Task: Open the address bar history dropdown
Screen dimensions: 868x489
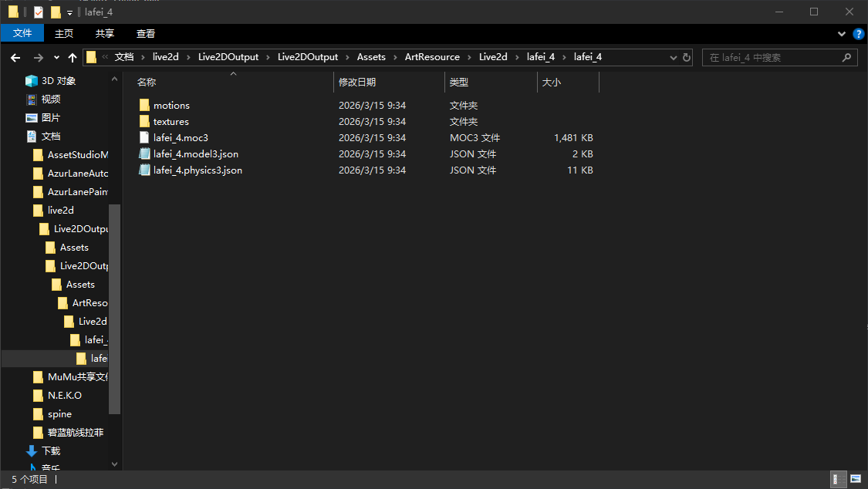Action: [671, 58]
